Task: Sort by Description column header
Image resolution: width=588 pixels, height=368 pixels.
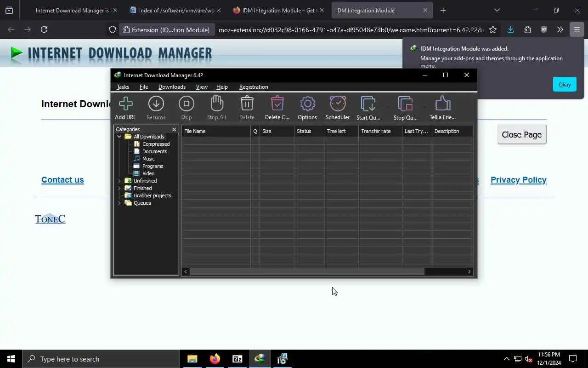Action: point(452,131)
